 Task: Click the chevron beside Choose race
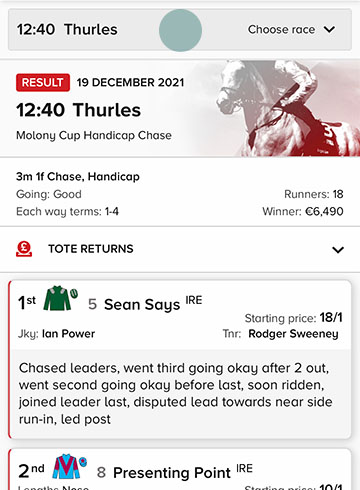tap(329, 30)
